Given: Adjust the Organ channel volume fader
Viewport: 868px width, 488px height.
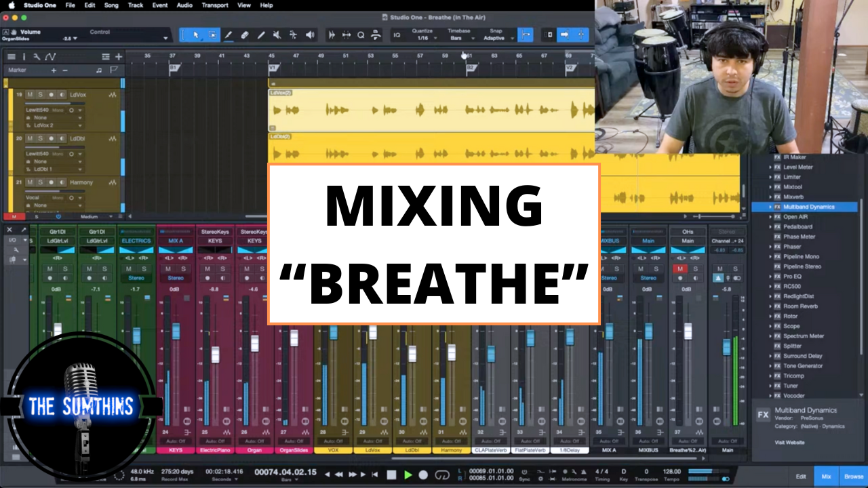Looking at the screenshot, I should click(x=254, y=344).
